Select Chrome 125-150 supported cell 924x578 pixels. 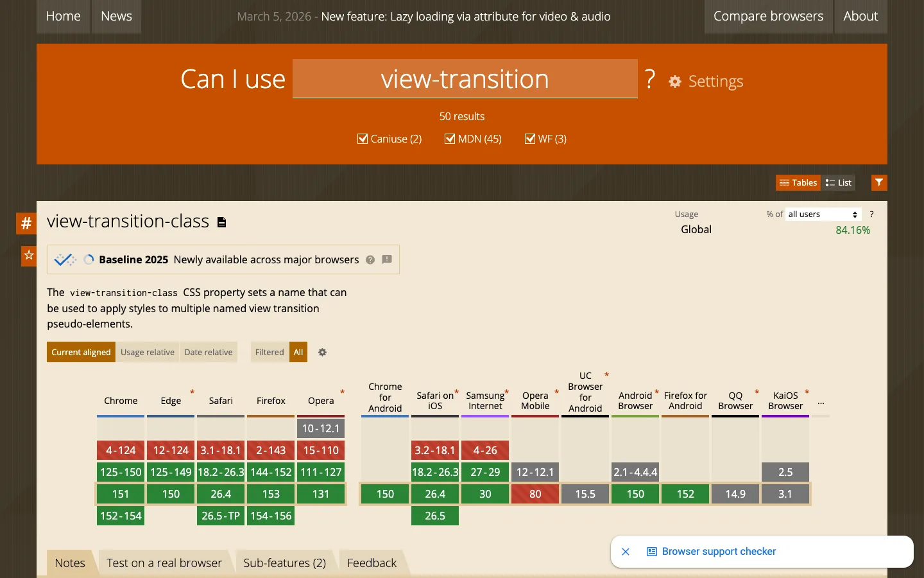pyautogui.click(x=121, y=472)
